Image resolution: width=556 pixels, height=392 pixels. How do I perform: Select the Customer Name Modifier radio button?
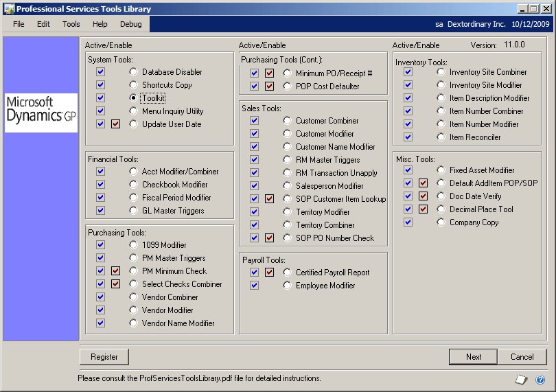click(287, 147)
